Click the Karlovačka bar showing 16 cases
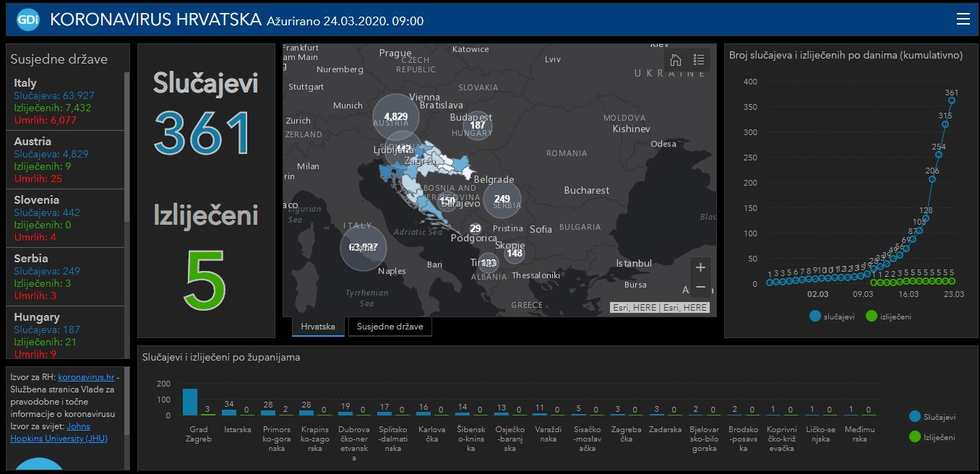The image size is (980, 474). click(x=424, y=414)
